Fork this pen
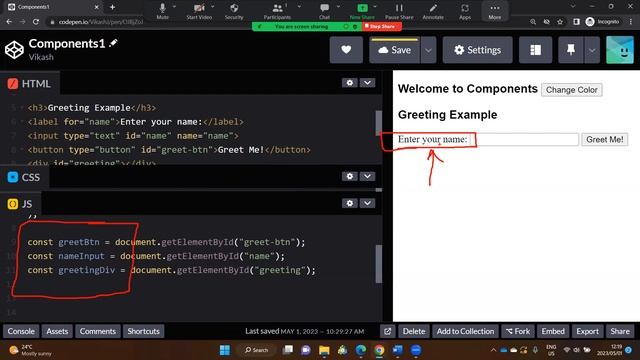The height and width of the screenshot is (360, 640). click(x=518, y=331)
